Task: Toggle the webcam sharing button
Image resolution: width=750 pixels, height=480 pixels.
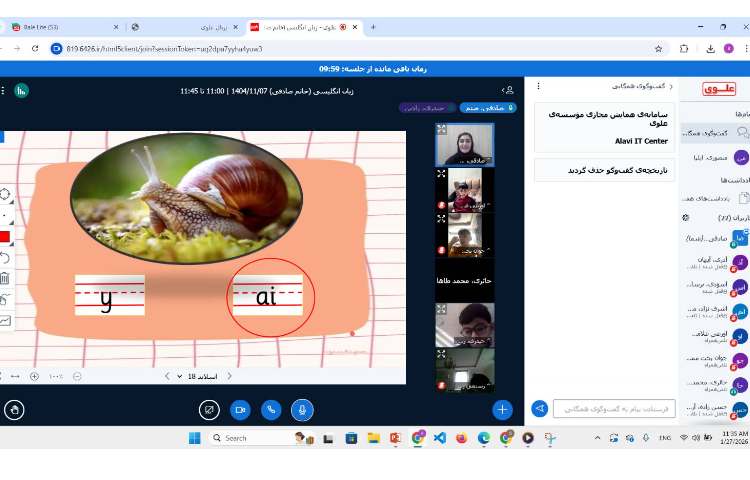Action: pos(240,409)
